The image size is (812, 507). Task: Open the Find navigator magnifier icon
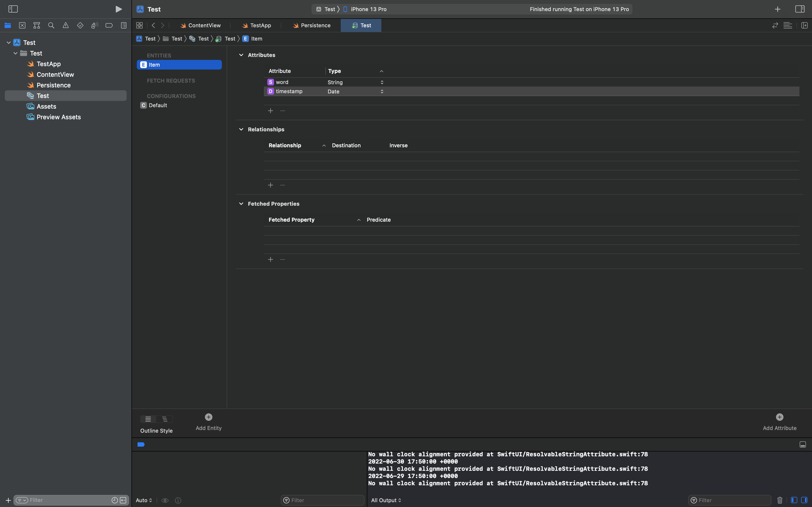[51, 26]
